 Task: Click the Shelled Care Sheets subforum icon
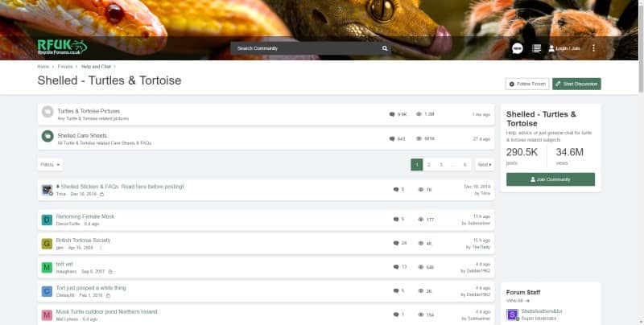tap(47, 136)
